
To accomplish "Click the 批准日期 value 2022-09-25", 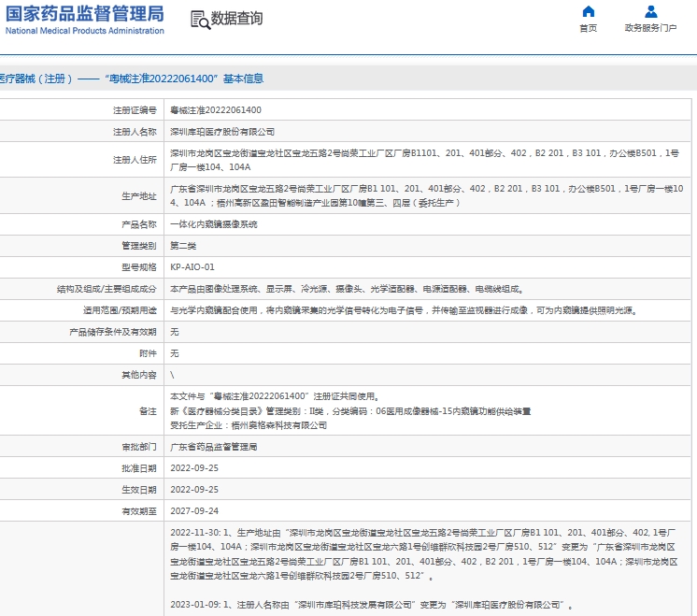I will [x=194, y=468].
